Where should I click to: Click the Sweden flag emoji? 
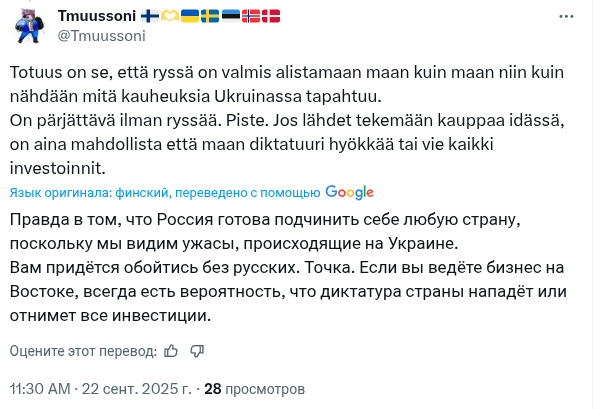point(209,16)
